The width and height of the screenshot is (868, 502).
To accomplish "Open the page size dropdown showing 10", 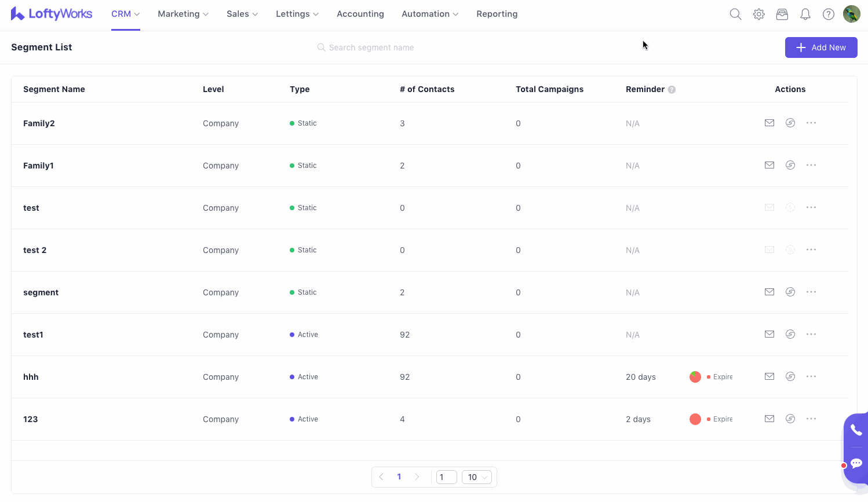I will (x=477, y=477).
